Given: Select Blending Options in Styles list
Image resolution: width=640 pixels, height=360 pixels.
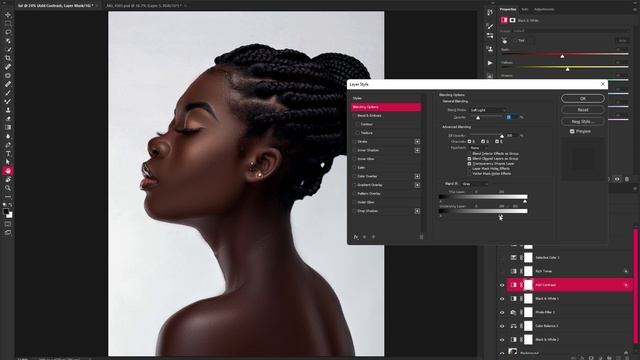Looking at the screenshot, I should (386, 107).
